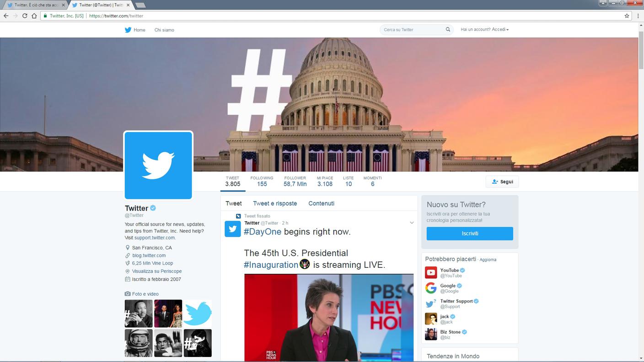644x362 pixels.
Task: Open the Chrome three-dot menu
Action: pos(638,16)
